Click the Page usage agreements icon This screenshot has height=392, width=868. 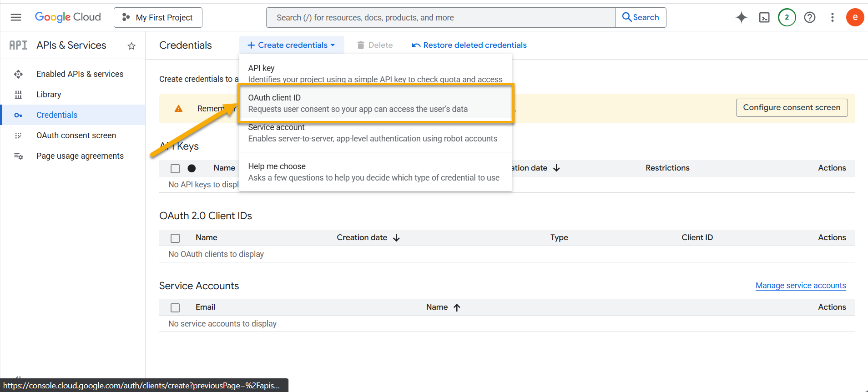pos(18,156)
